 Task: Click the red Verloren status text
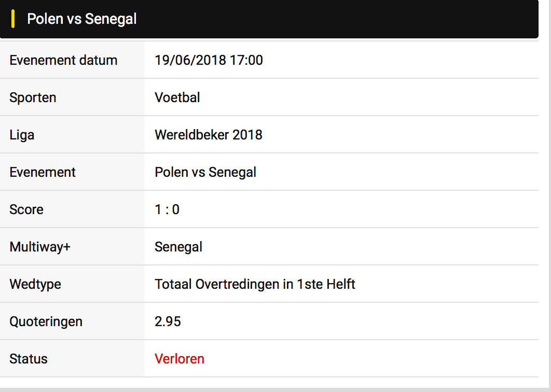[179, 359]
